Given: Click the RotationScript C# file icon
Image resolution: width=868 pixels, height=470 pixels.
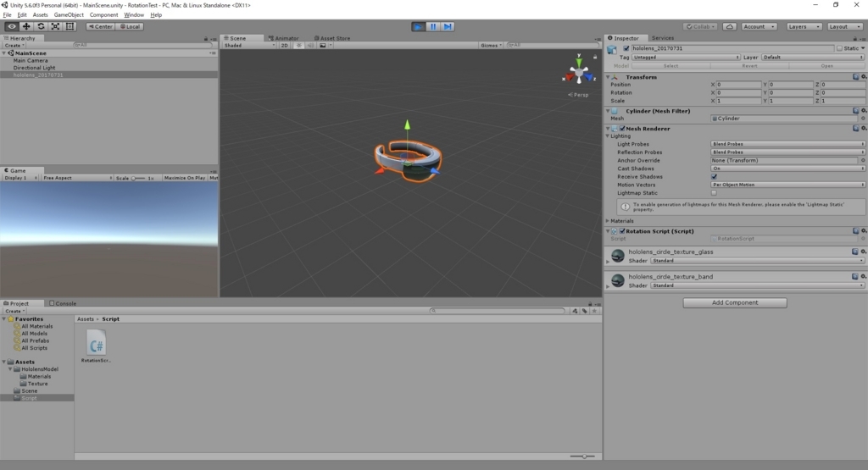Looking at the screenshot, I should 96,344.
